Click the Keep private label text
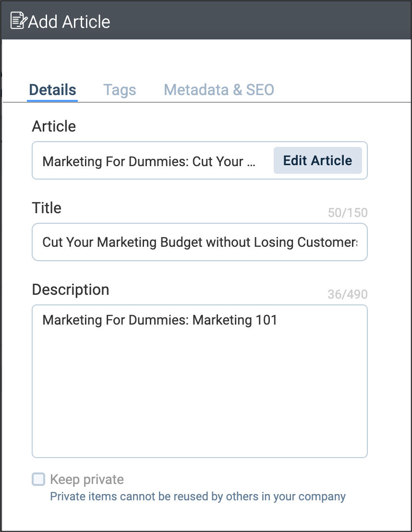This screenshot has width=412, height=532. (87, 479)
